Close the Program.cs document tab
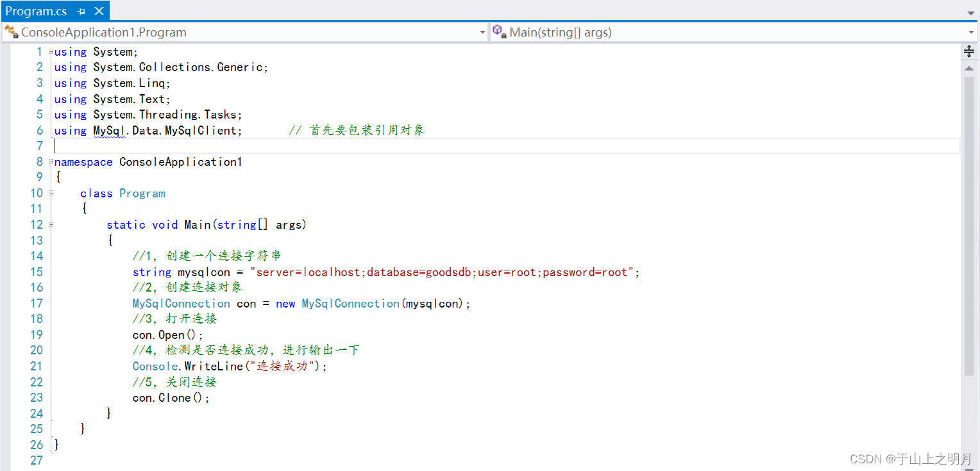 pos(99,11)
